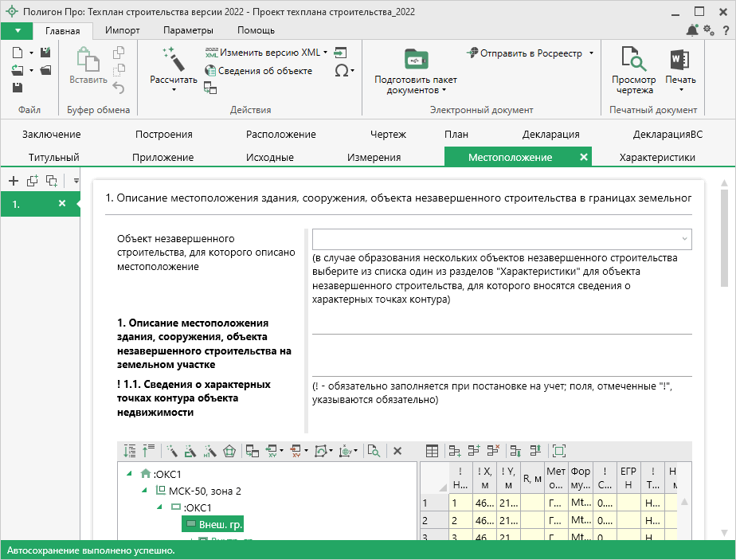Open the Изменить версию XML dropdown
736x560 pixels.
[325, 53]
